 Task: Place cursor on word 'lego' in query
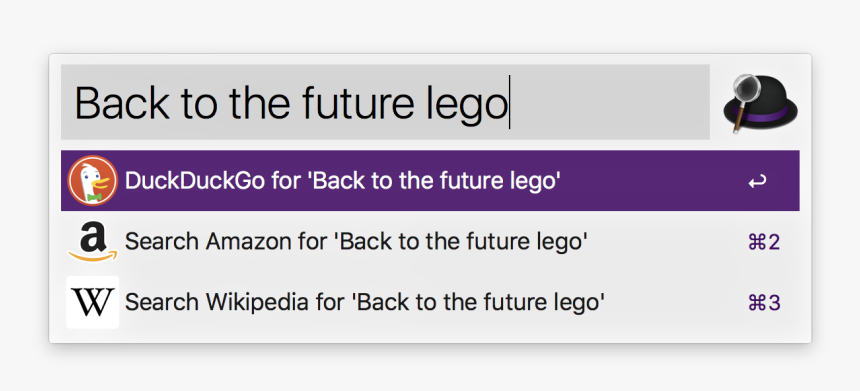point(466,104)
